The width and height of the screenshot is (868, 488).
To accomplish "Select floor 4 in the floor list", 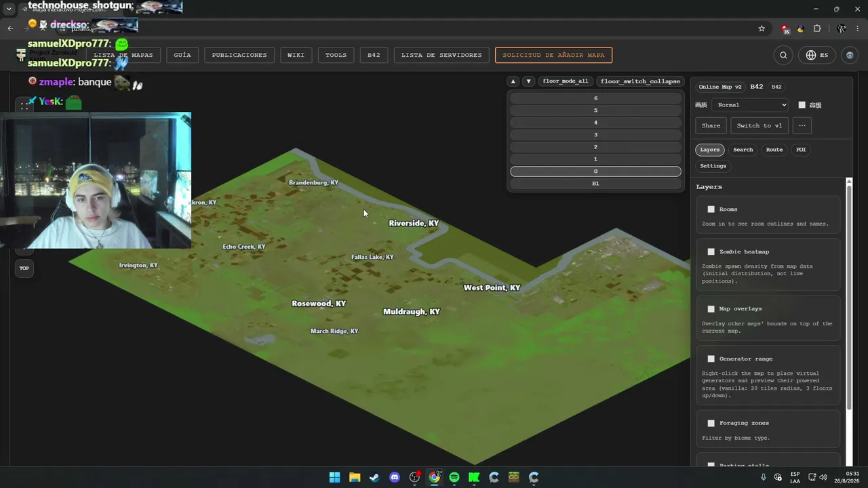I will [x=595, y=123].
